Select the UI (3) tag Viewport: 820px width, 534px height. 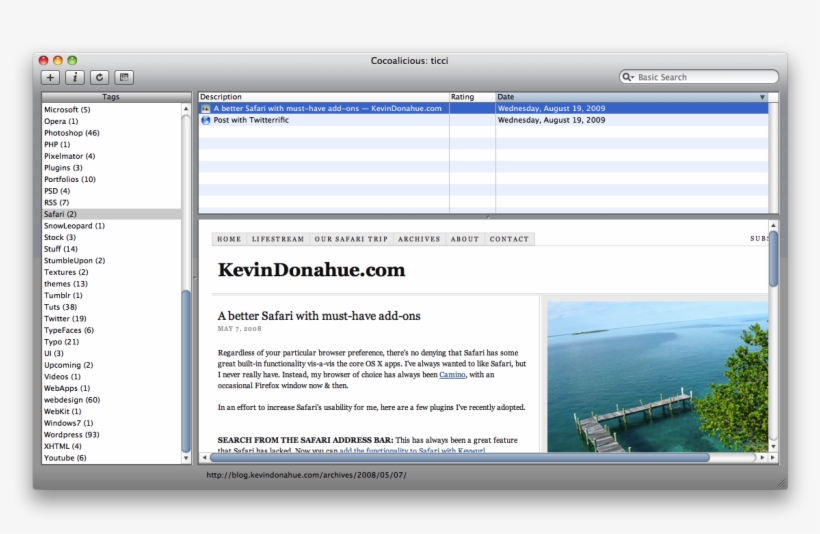[x=111, y=353]
